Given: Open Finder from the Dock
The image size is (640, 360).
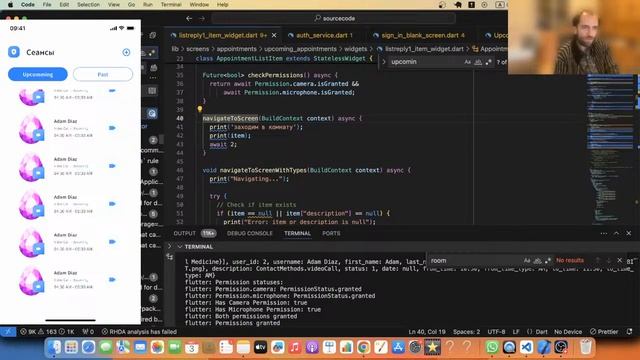Looking at the screenshot, I should point(54,347).
